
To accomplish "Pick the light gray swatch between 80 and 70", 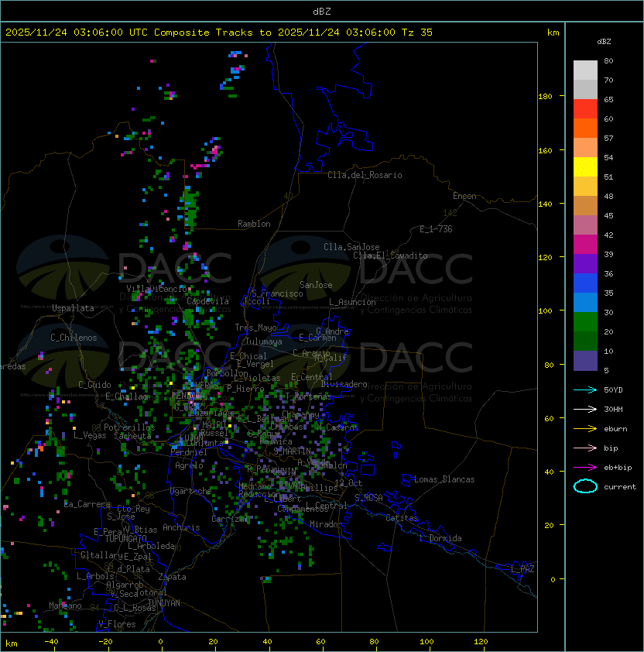I will [585, 70].
